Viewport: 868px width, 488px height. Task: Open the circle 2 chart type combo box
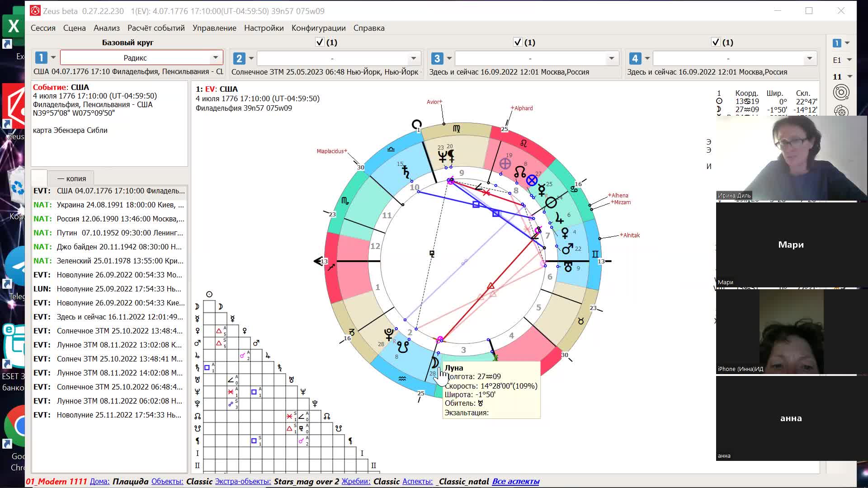click(x=339, y=58)
